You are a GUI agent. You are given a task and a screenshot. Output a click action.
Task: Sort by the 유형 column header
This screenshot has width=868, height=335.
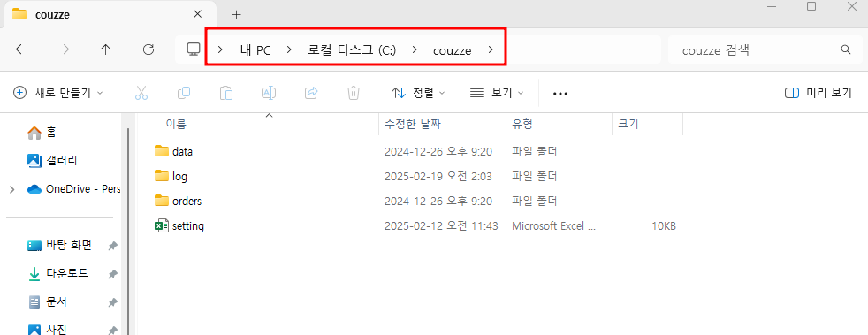[x=522, y=124]
